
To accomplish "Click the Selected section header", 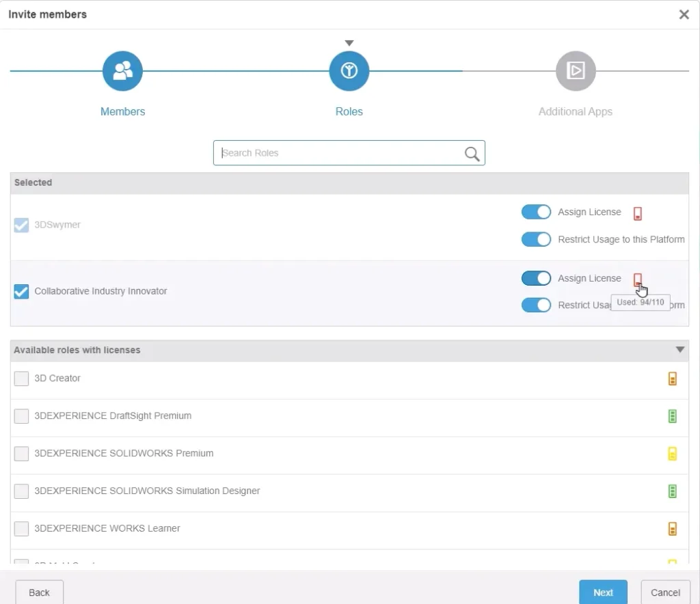I will 349,183.
